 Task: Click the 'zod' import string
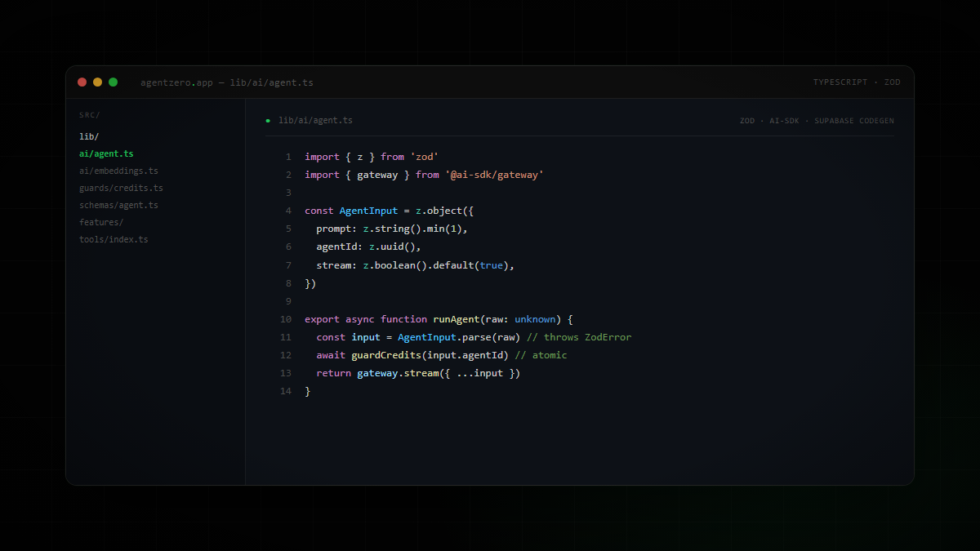coord(425,157)
